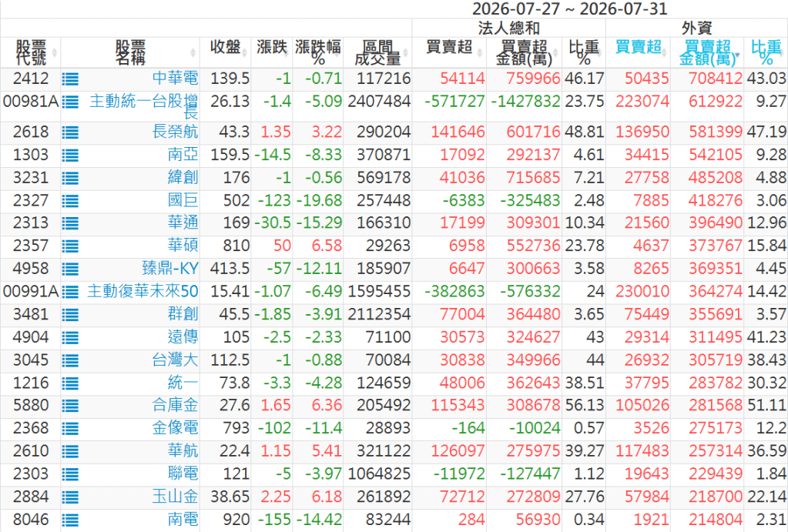Screen dimensions: 788x532
Task: Open list icon for 3231 緯創
Action: 70,179
